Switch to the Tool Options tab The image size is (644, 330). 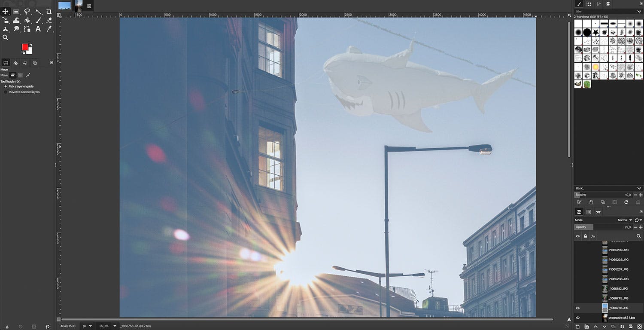point(6,63)
